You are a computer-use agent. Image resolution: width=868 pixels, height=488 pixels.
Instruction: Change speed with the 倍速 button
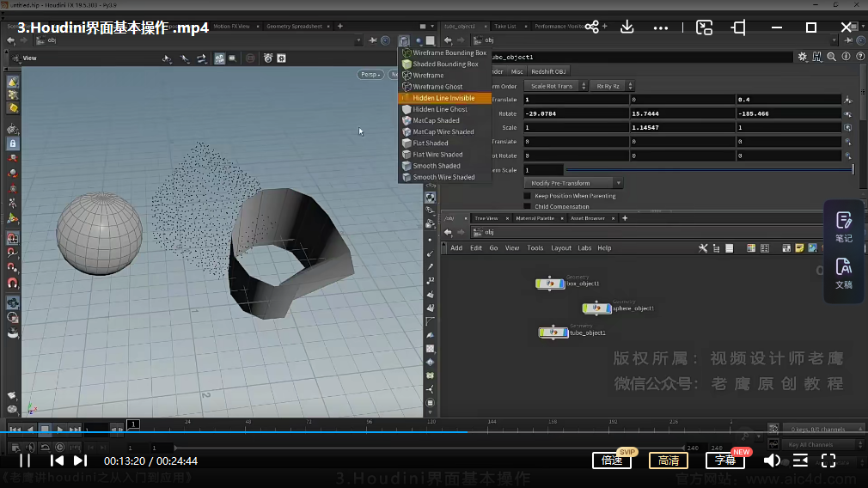[612, 461]
